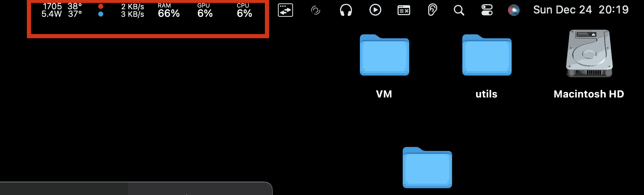Click the swirl circle menu bar icon

tap(315, 10)
